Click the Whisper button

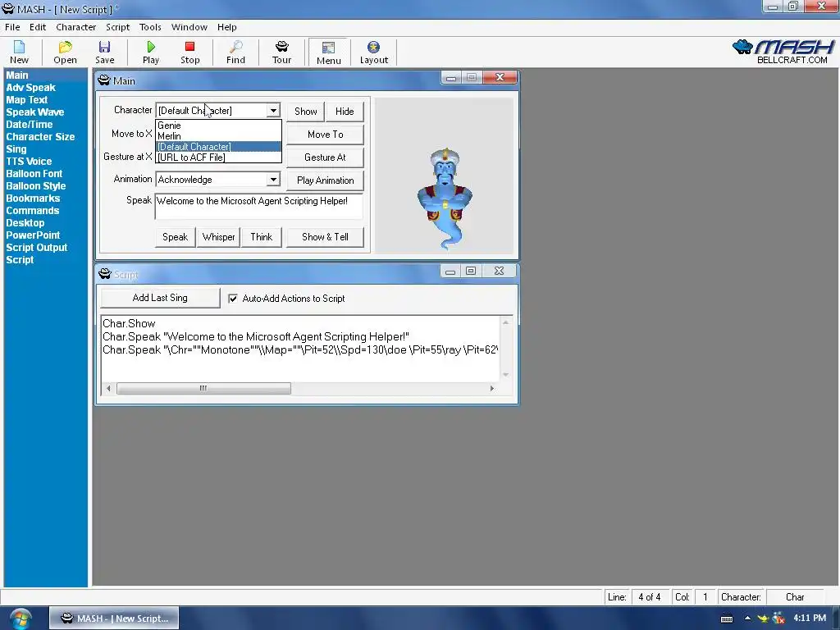pos(218,237)
